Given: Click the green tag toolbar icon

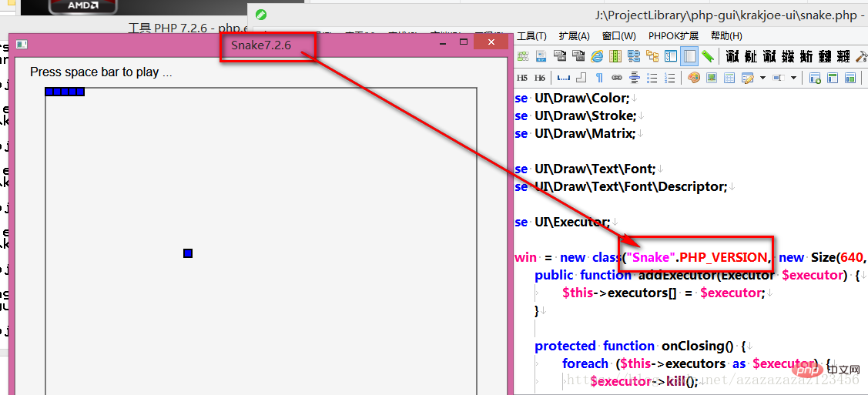Looking at the screenshot, I should pyautogui.click(x=707, y=56).
